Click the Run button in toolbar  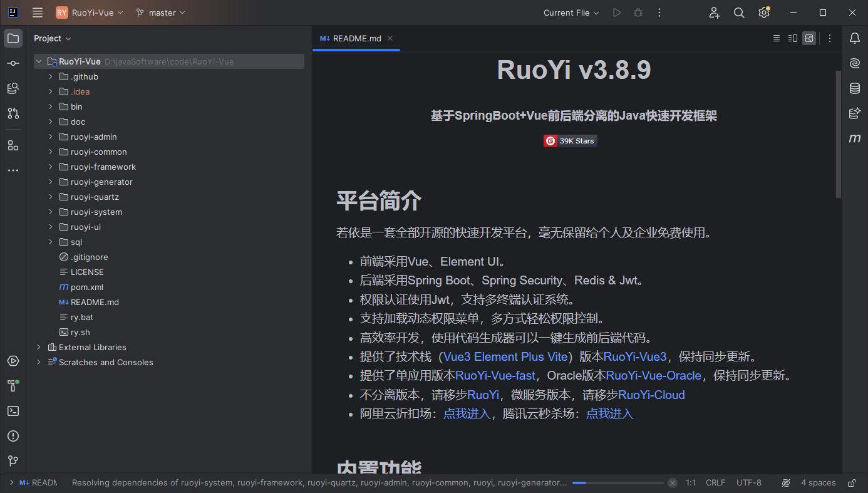(617, 13)
